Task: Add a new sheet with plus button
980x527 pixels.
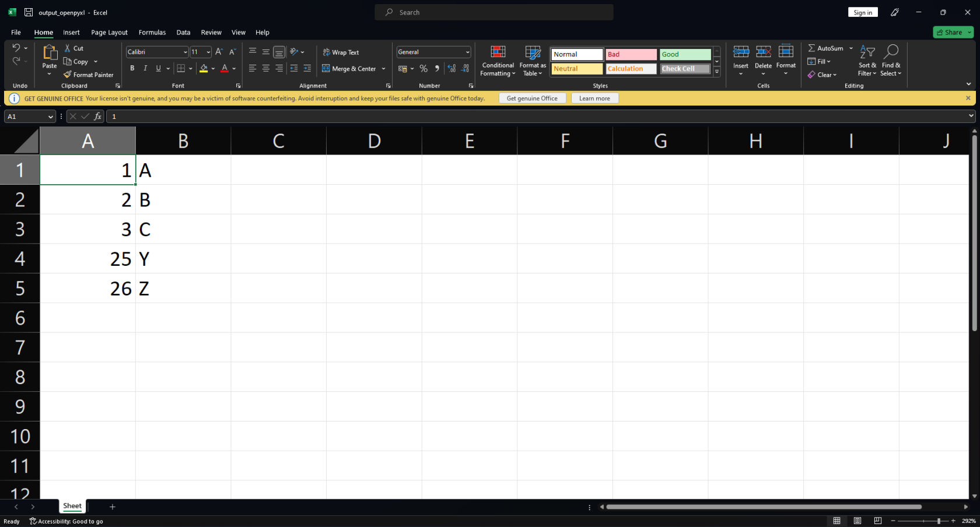Action: (x=113, y=507)
